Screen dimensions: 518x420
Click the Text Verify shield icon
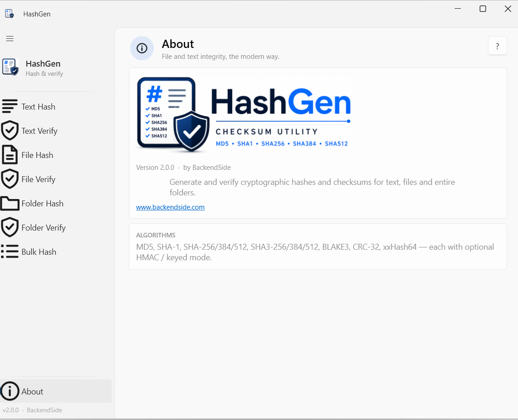point(10,131)
